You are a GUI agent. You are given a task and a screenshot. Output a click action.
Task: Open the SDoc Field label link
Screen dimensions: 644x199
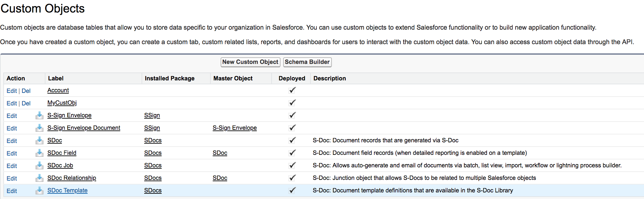pyautogui.click(x=62, y=153)
